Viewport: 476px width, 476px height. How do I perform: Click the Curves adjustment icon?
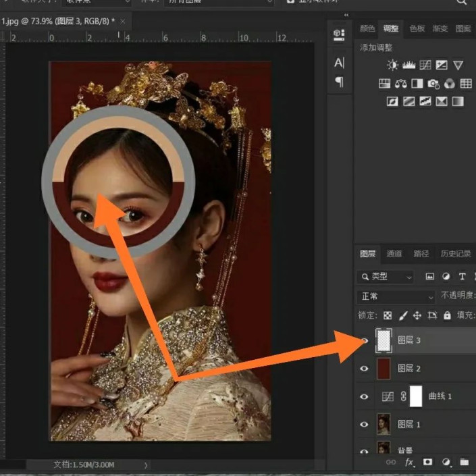tap(425, 65)
